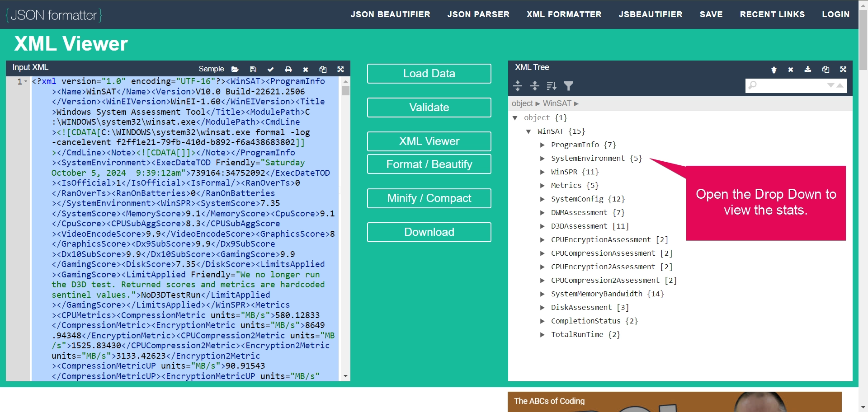This screenshot has width=868, height=412.
Task: Expand the CPUCompression2Assessment node
Action: tap(542, 281)
